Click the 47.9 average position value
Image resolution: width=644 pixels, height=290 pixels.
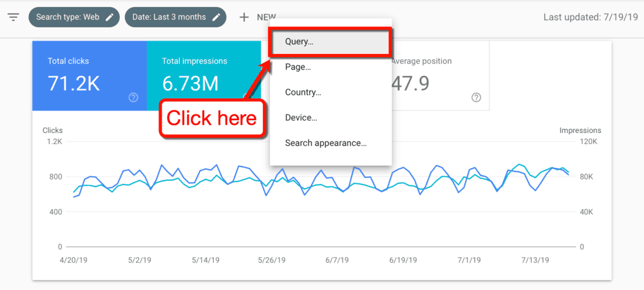pyautogui.click(x=411, y=83)
